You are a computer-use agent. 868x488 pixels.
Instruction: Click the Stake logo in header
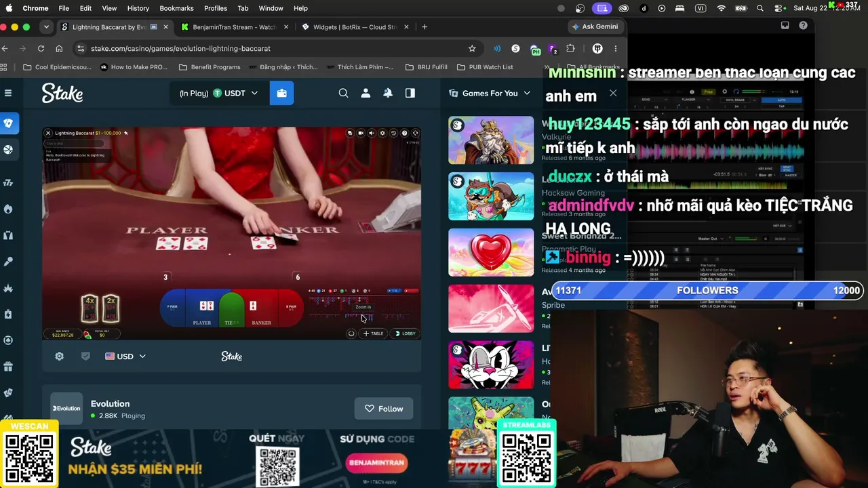point(62,93)
